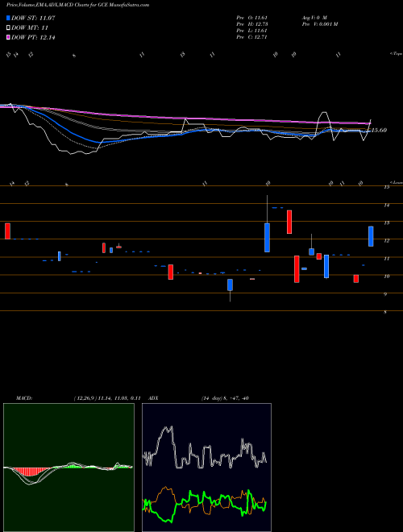Click the 15.60 price label on EMA chart
This screenshot has width=403, height=532.
click(x=379, y=130)
